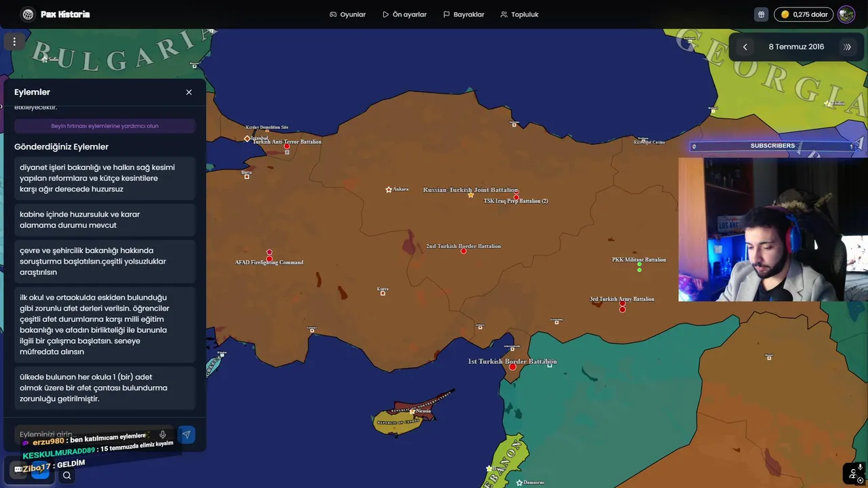Select the Turkish Anti-Terror Battalion red marker
868x488 pixels.
[x=287, y=146]
